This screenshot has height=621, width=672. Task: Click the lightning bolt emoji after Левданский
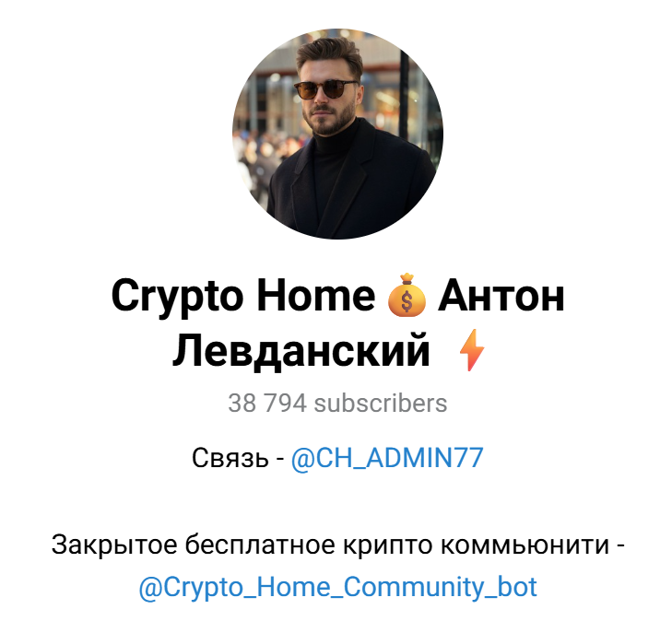tap(471, 350)
